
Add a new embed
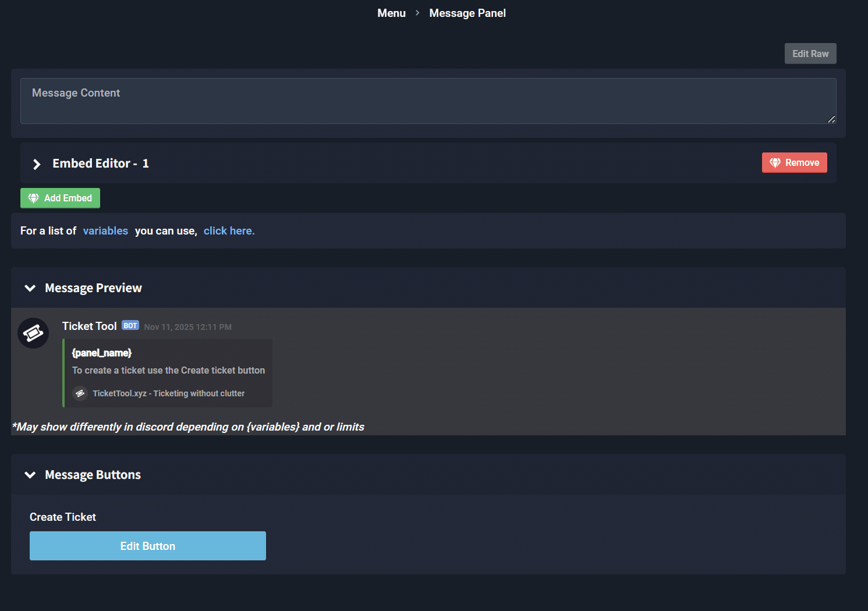point(60,198)
